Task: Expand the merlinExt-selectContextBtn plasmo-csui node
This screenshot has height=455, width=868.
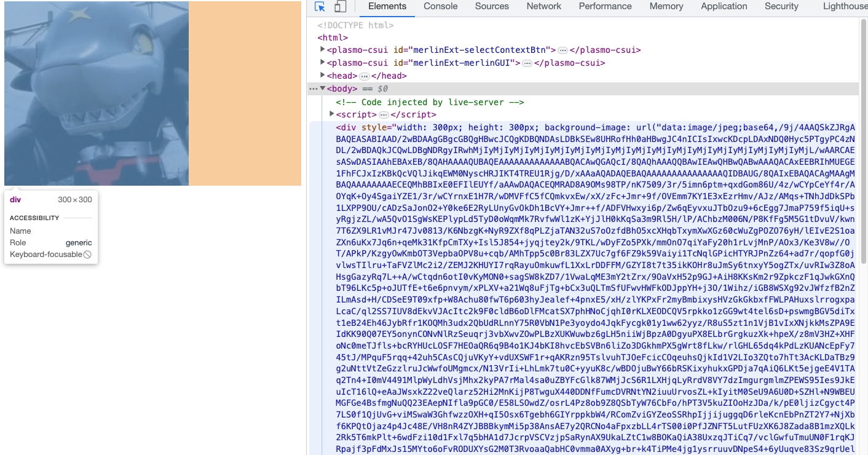Action: [323, 50]
